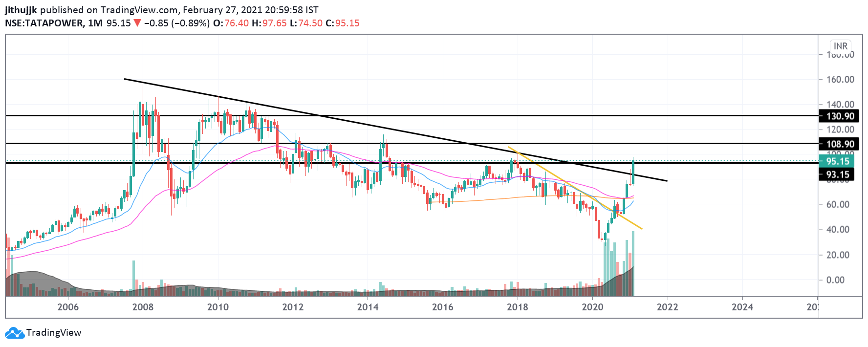Click the 2022 label on time axis
Viewport: 868px width, 347px height.
point(668,307)
